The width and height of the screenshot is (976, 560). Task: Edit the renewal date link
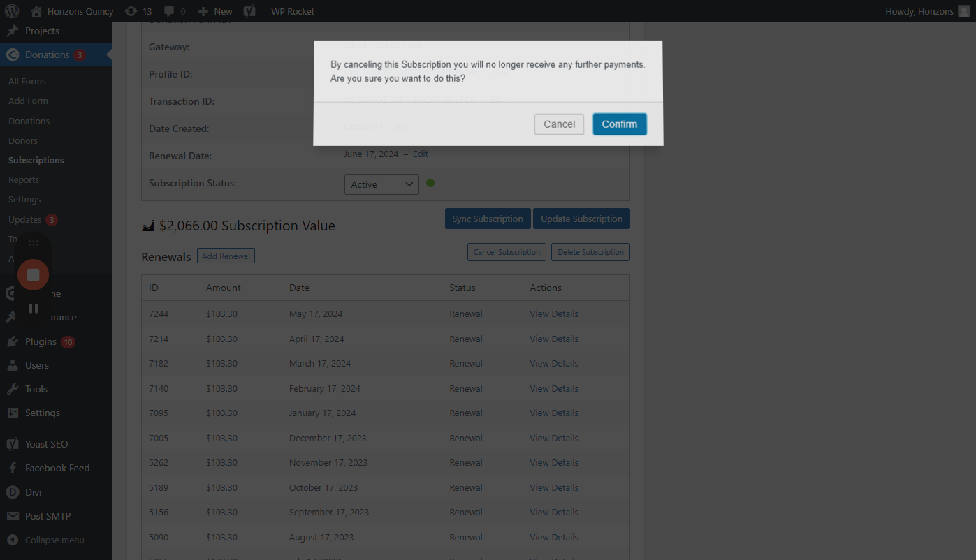pos(421,154)
